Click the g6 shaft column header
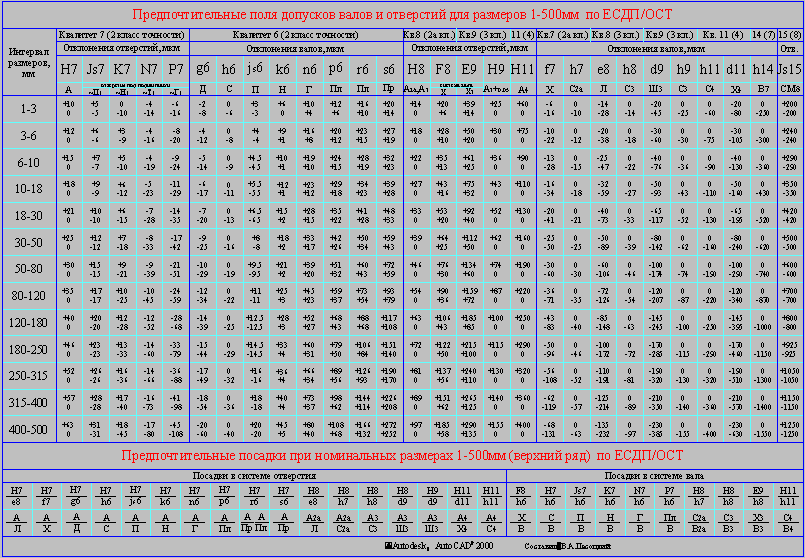Image resolution: width=805 pixels, height=558 pixels. [x=203, y=69]
